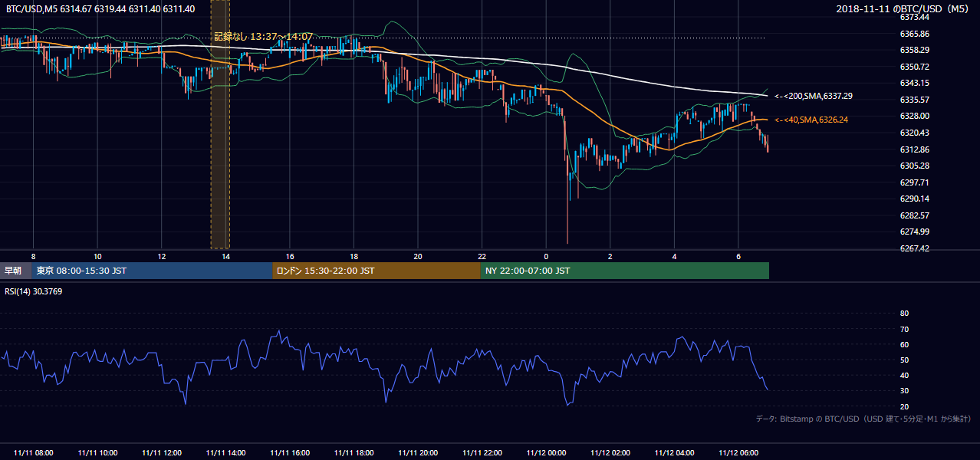Click the '<-<40,SMA,6326.24' orange SMA label
Image resolution: width=980 pixels, height=460 pixels.
[x=811, y=120]
